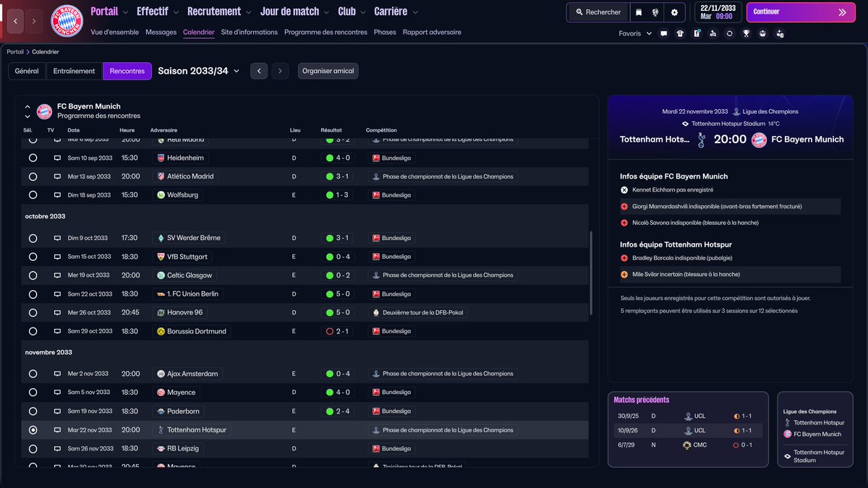Select the Ajax Amsterdam radio button
Image resolution: width=868 pixels, height=488 pixels.
(x=33, y=374)
